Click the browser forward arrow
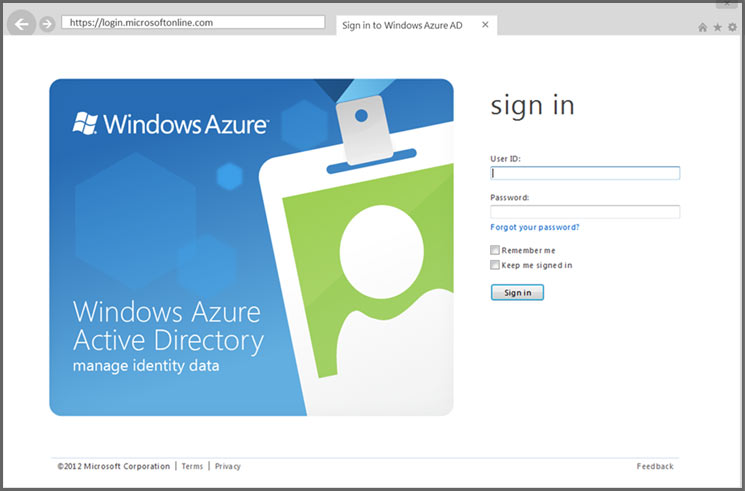Screen dimensions: 745x491 47,24
